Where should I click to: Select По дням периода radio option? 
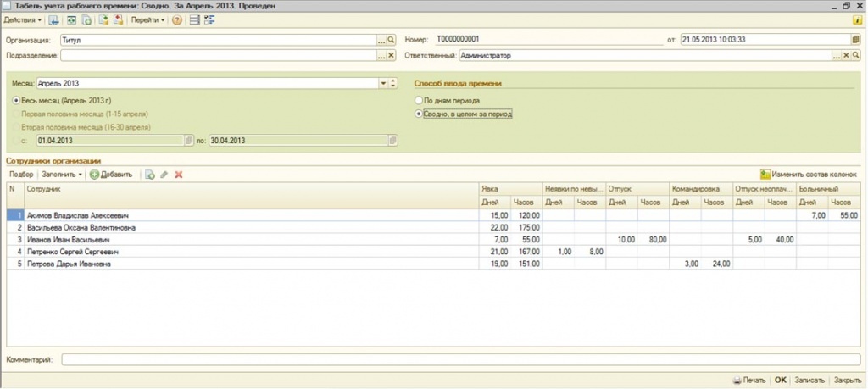point(418,100)
